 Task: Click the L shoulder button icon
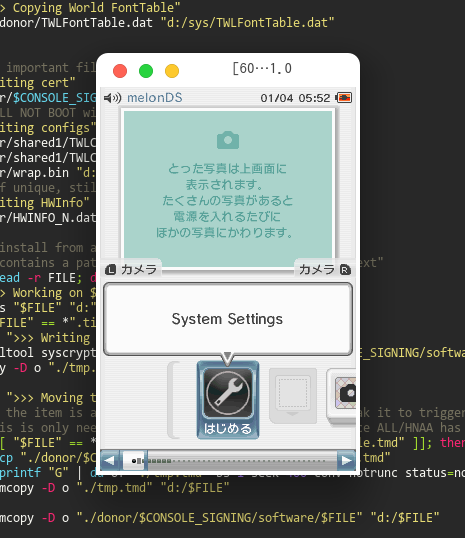111,270
